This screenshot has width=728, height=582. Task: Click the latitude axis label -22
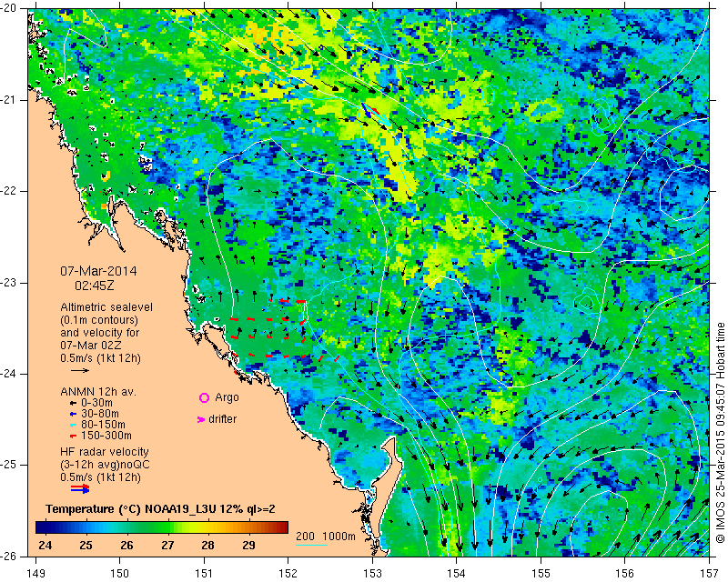(8, 191)
